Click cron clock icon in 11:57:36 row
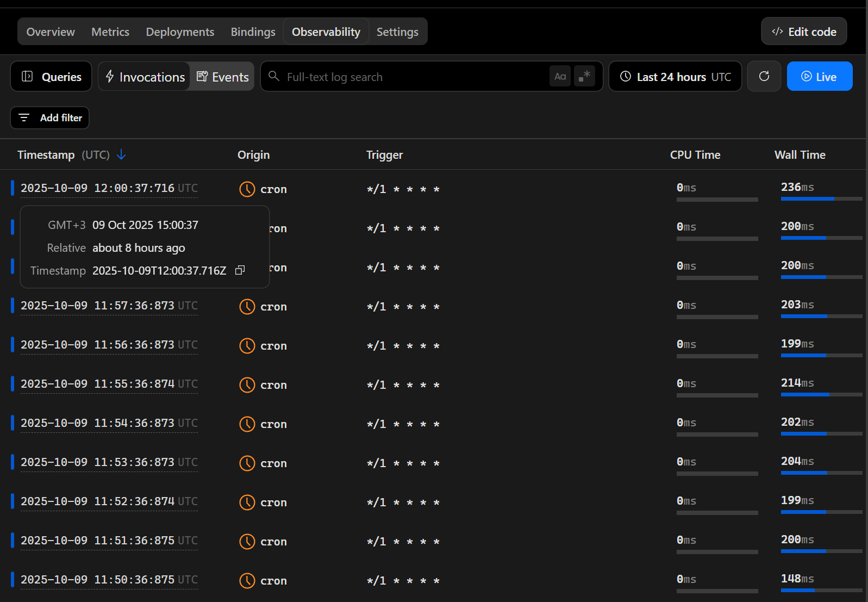868x602 pixels. (x=247, y=307)
